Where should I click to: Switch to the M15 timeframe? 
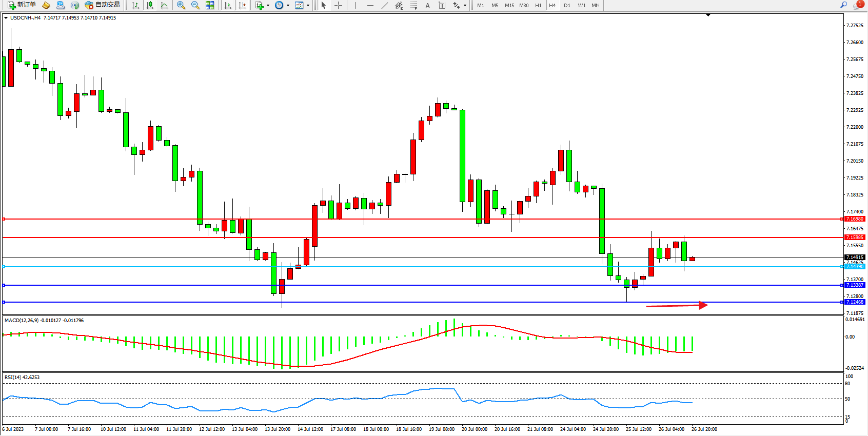pyautogui.click(x=509, y=5)
